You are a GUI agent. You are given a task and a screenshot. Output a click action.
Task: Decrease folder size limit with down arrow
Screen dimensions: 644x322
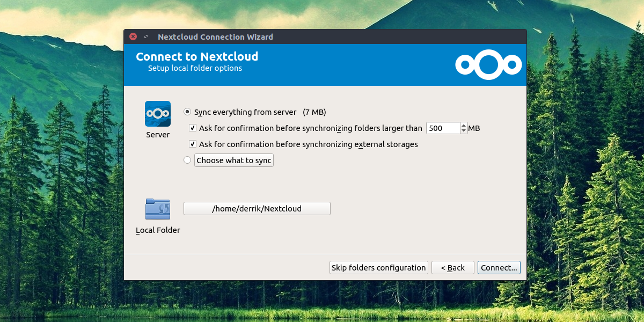464,131
